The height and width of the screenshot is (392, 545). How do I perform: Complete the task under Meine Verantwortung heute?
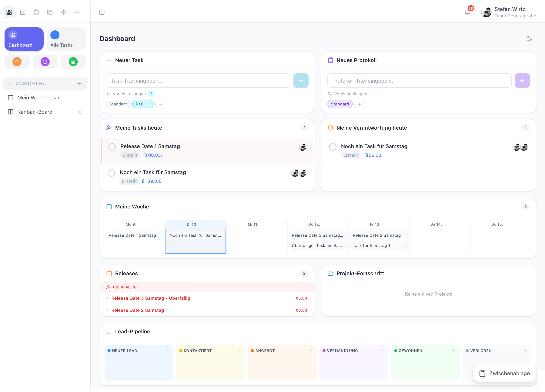[333, 147]
